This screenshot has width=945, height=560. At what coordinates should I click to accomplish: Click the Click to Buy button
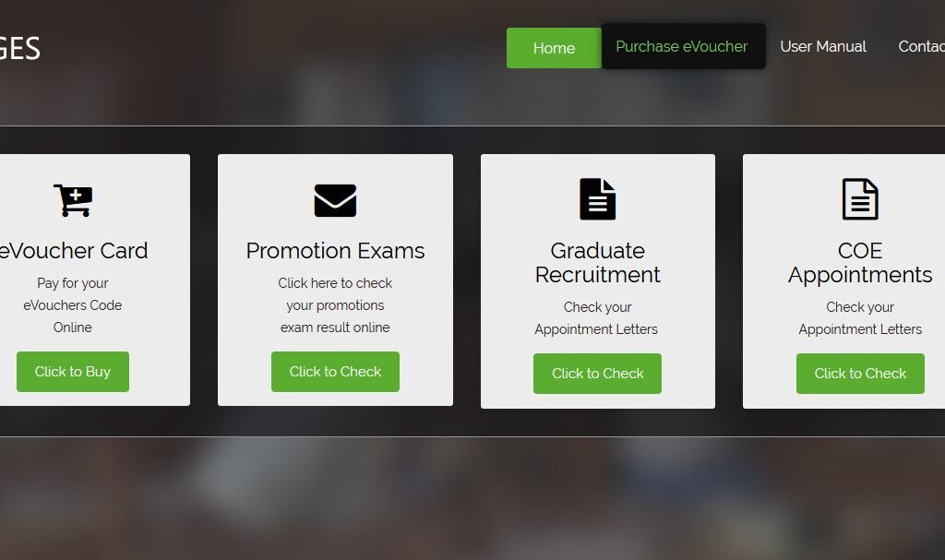pos(73,371)
